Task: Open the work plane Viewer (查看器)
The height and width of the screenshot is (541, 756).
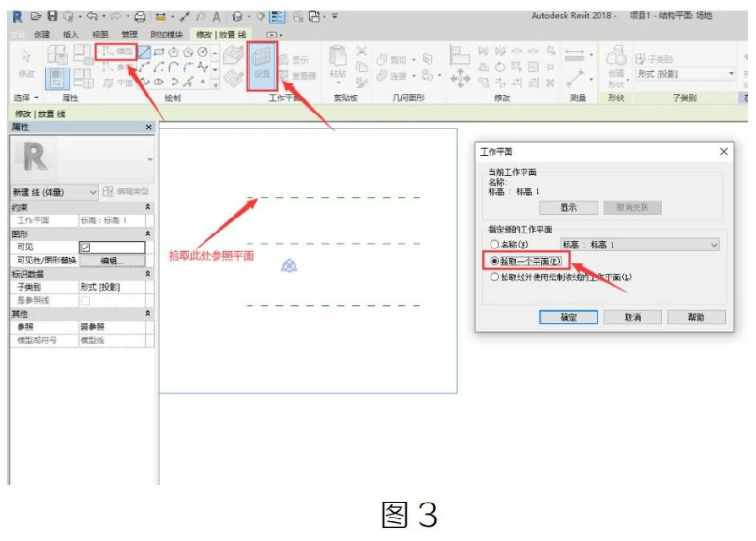Action: click(297, 76)
